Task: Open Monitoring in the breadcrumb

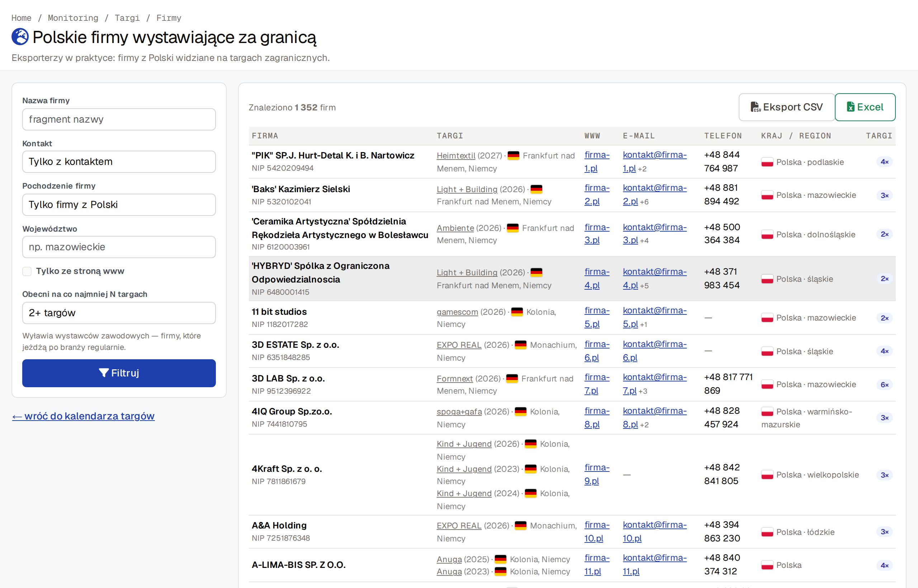Action: coord(73,18)
